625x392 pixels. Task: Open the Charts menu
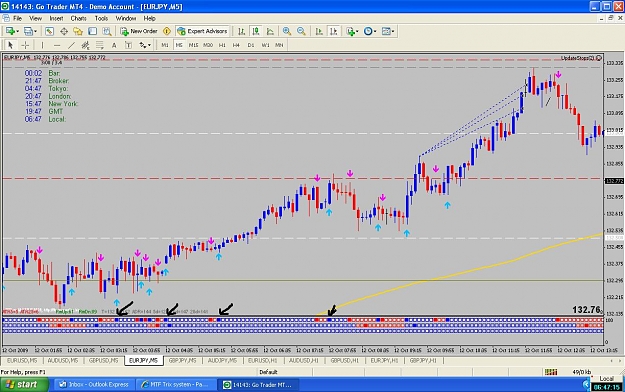pos(79,18)
